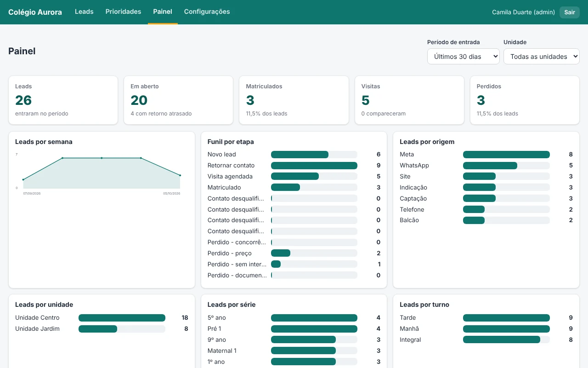
Task: Click the Visitas summary card
Action: (409, 100)
